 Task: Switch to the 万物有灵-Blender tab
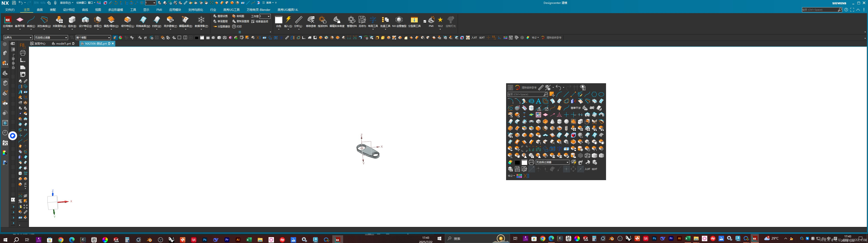[259, 10]
